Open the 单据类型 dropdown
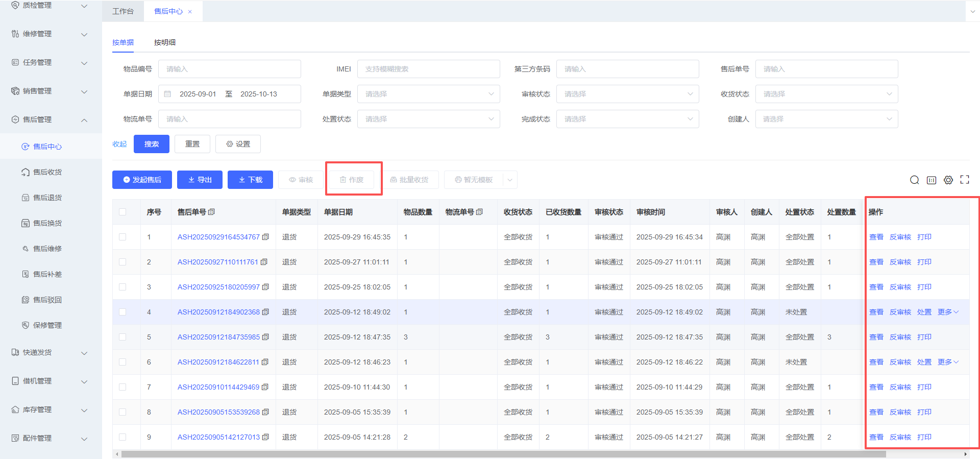Screen dimensions: 980x459 [x=428, y=94]
